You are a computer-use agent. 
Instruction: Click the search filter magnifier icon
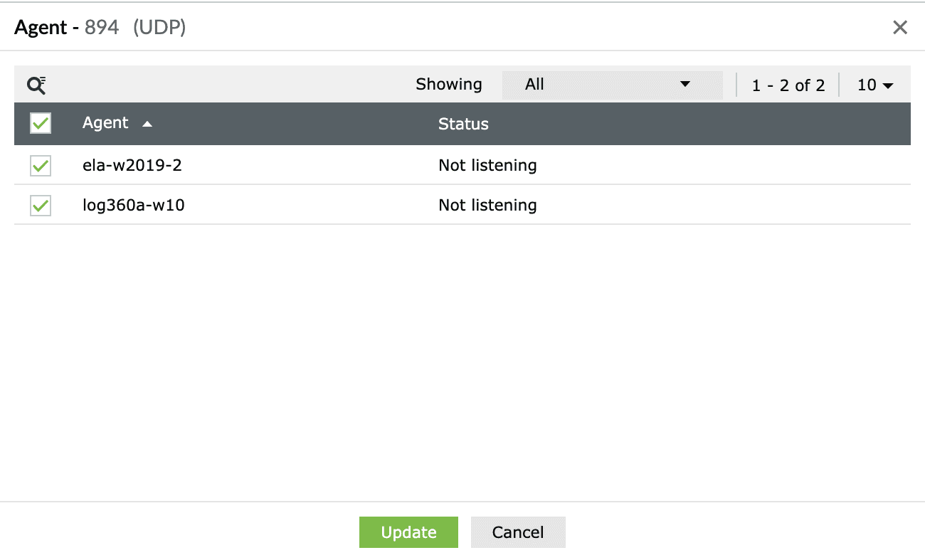(36, 85)
